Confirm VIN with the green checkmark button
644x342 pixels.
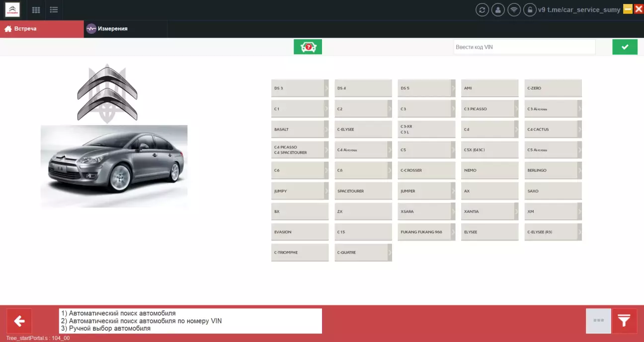pyautogui.click(x=625, y=47)
